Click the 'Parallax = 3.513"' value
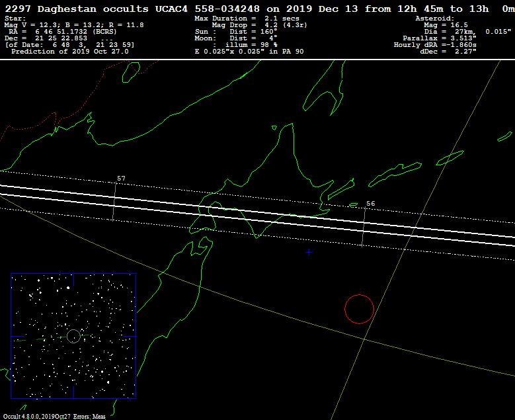515x420 pixels. pos(440,38)
